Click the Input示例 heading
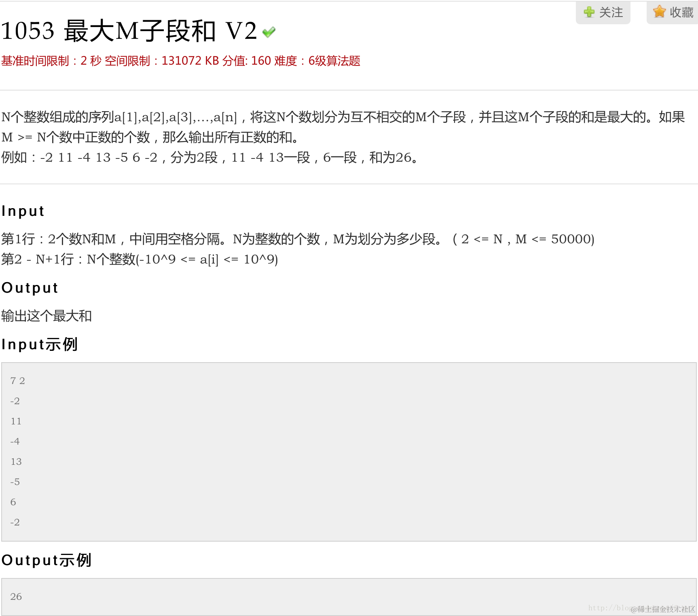Screen dimensions: 698x616 click(40, 344)
